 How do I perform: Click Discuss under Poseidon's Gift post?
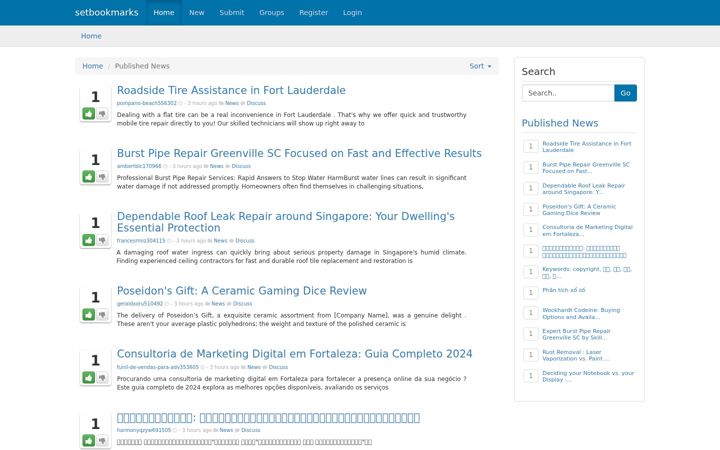click(x=242, y=304)
